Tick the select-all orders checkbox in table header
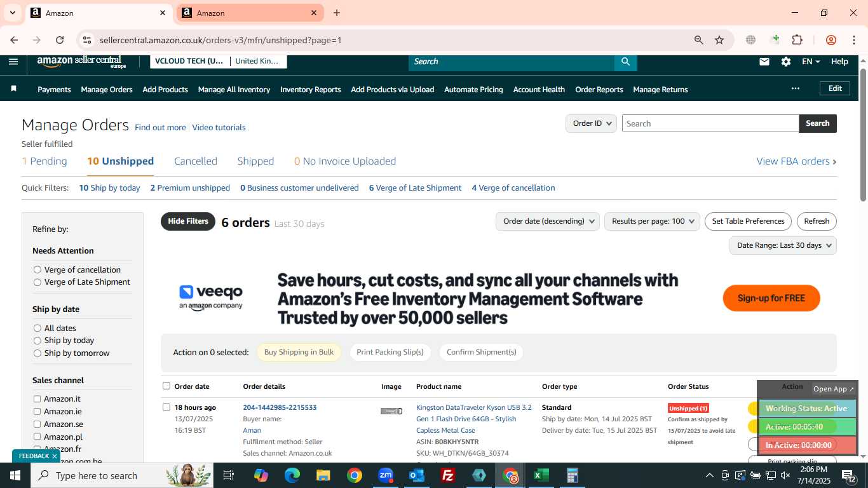Screen dimensions: 868x488 (x=166, y=386)
